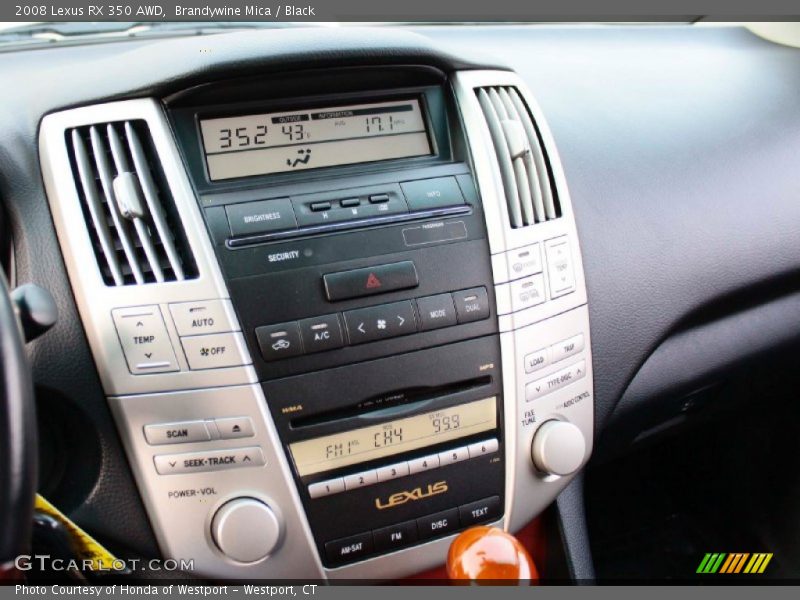Lower passenger temperature with right-side TEMP down arrow

[562, 280]
